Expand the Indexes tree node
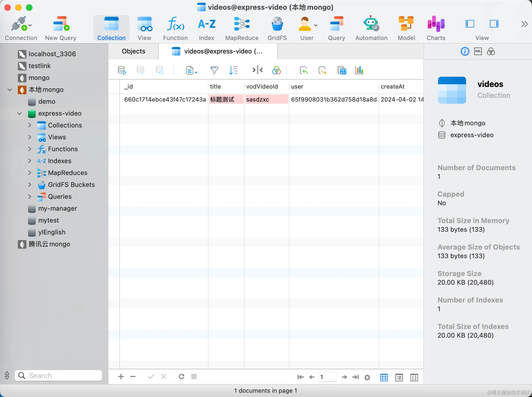The width and height of the screenshot is (532, 397). (x=30, y=161)
